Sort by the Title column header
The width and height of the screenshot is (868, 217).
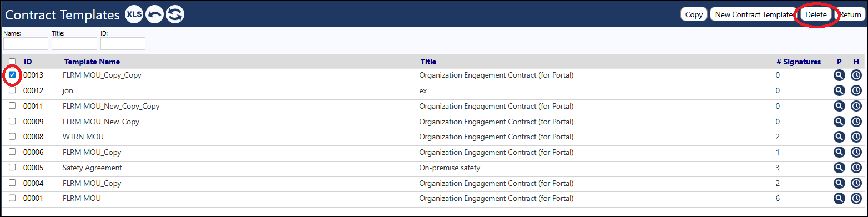point(428,62)
